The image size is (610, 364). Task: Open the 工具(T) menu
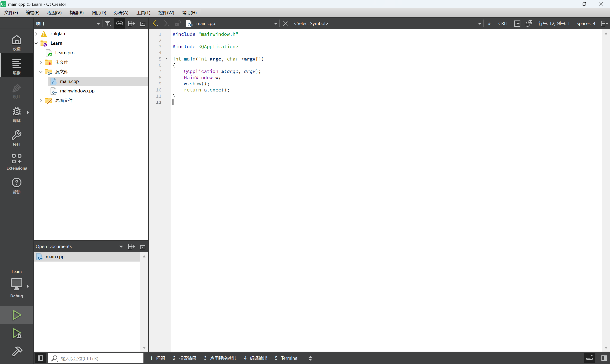click(143, 13)
